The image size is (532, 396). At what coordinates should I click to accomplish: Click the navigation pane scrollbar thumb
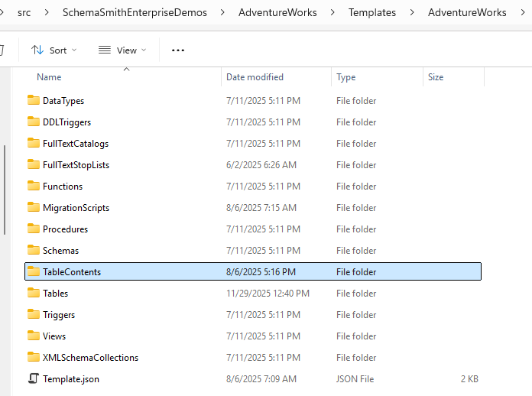coord(5,190)
